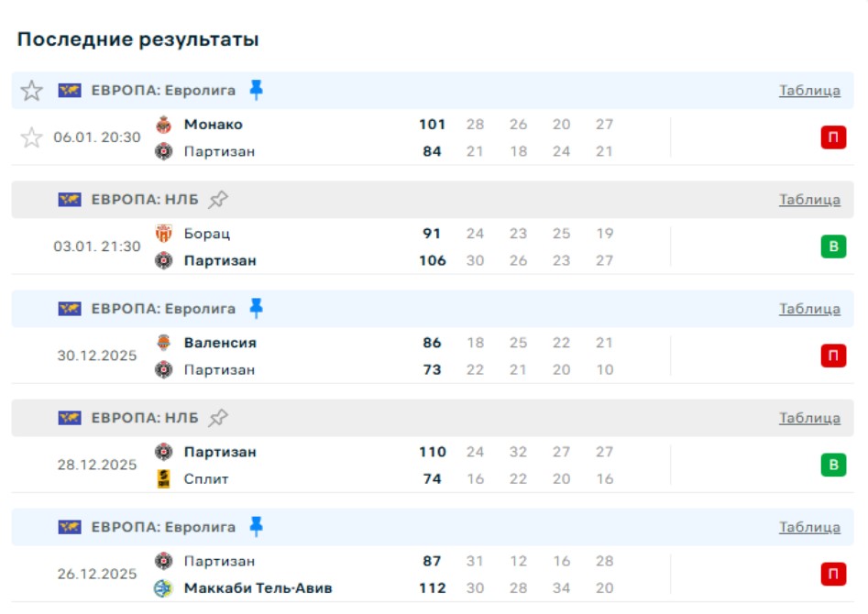Open Таблица link above the Валенсия match
The height and width of the screenshot is (614, 868).
pos(809,309)
